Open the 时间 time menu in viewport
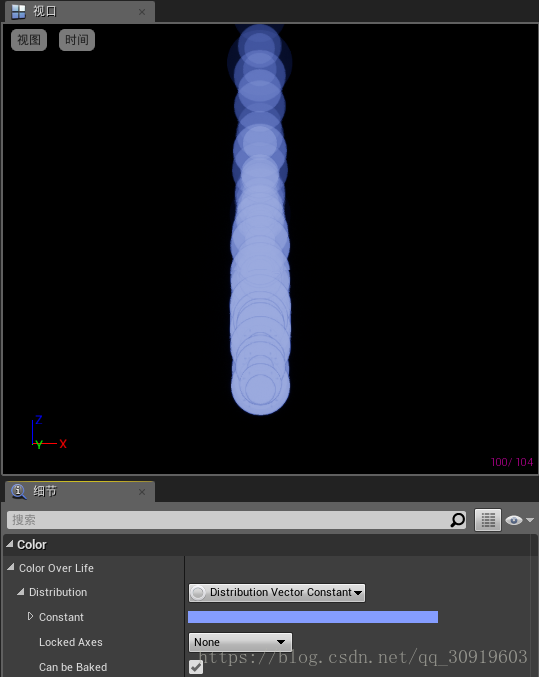Screen dimensions: 539x677 [x=77, y=40]
